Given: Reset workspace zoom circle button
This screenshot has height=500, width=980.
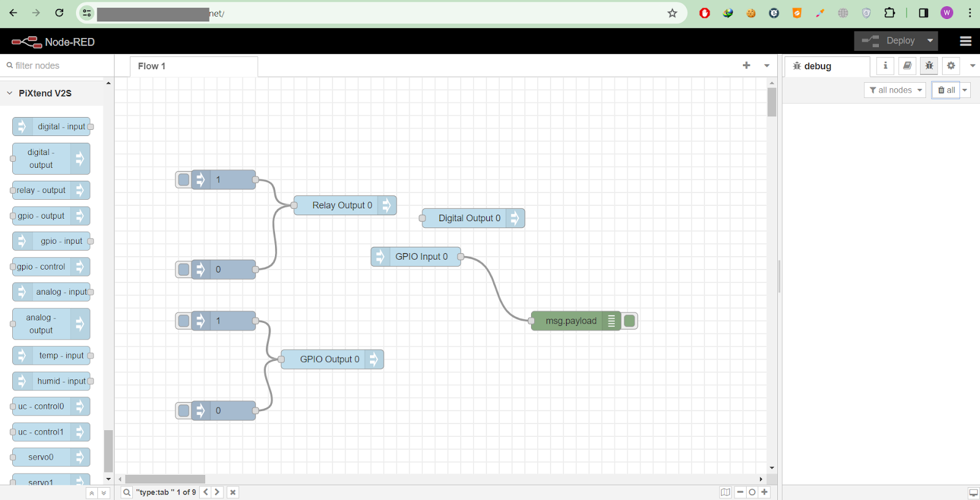Looking at the screenshot, I should point(752,492).
